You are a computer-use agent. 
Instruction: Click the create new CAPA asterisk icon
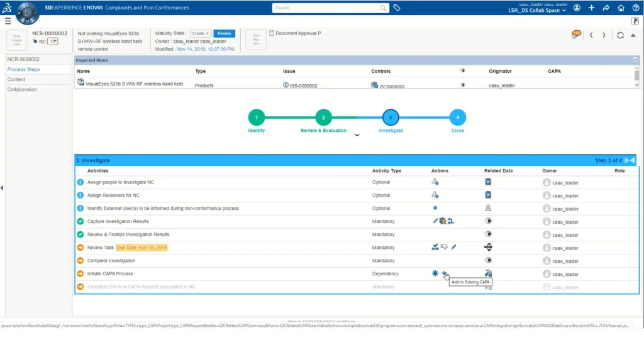point(435,273)
